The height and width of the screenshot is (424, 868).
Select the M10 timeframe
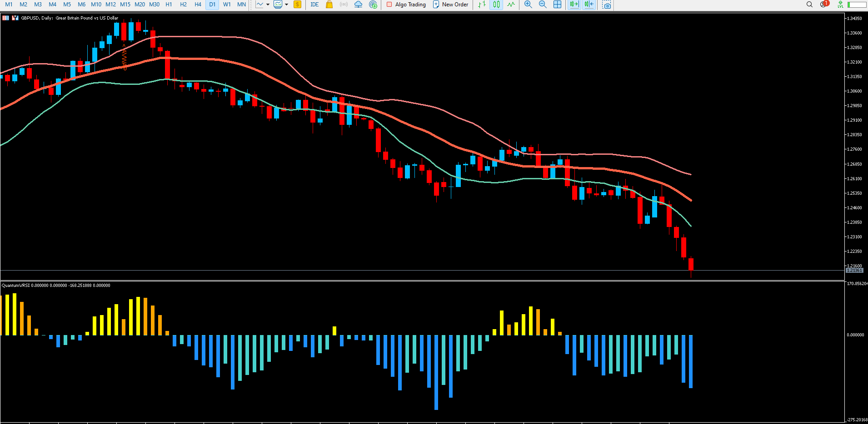click(96, 5)
